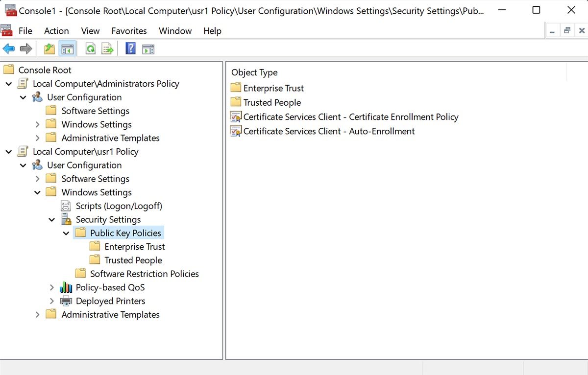The width and height of the screenshot is (588, 375).
Task: Navigate back using the blue back arrow
Action: 9,48
